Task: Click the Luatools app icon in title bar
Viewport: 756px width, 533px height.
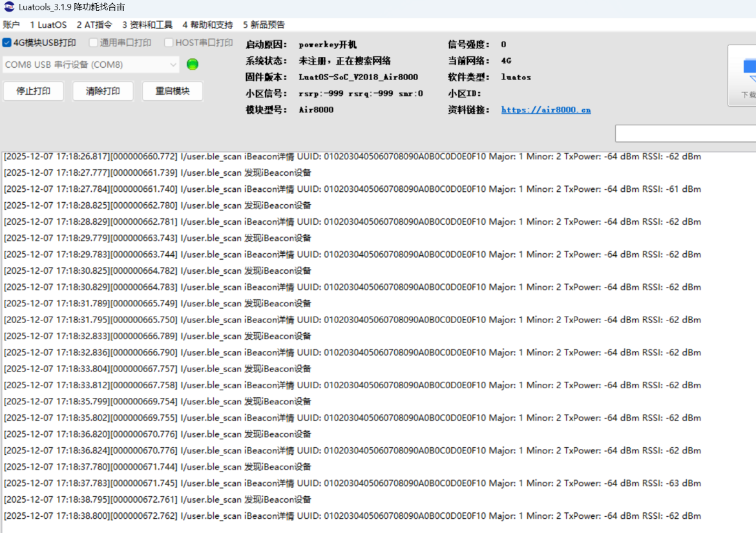Action: (9, 7)
